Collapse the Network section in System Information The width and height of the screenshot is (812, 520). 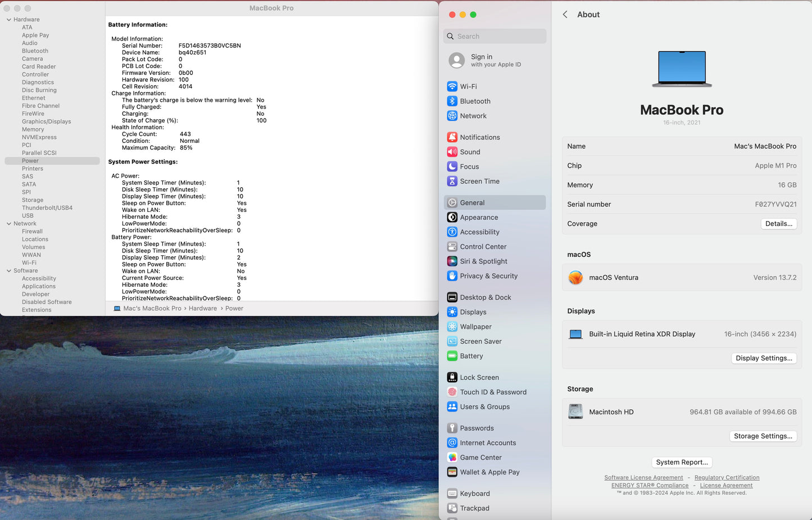click(9, 224)
